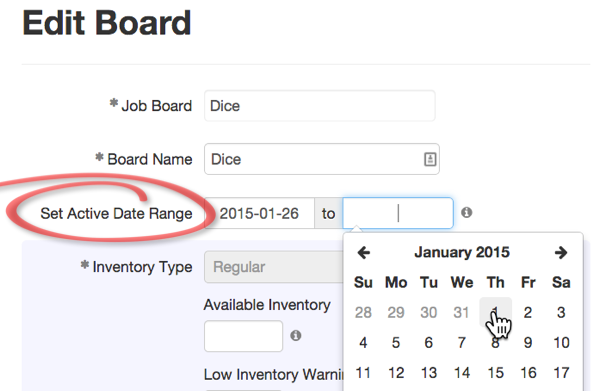The height and width of the screenshot is (391, 600).
Task: Select January 3 in calendar
Action: (x=561, y=313)
